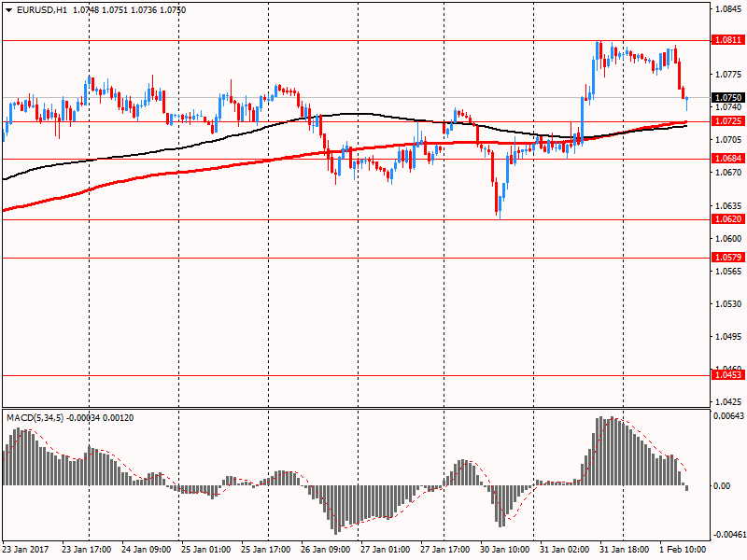Click the MACD(5,34,5) indicator label
Viewport: 747px width, 560px height.
(x=34, y=417)
